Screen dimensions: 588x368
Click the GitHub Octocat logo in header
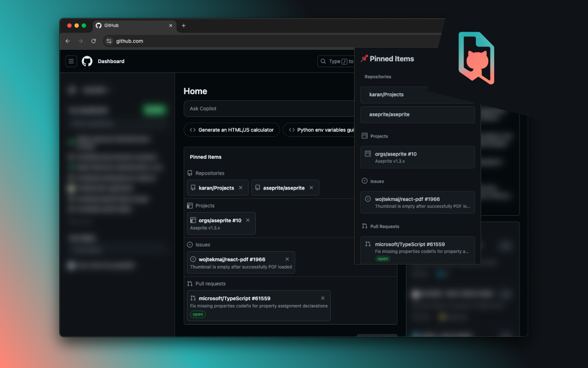[87, 61]
